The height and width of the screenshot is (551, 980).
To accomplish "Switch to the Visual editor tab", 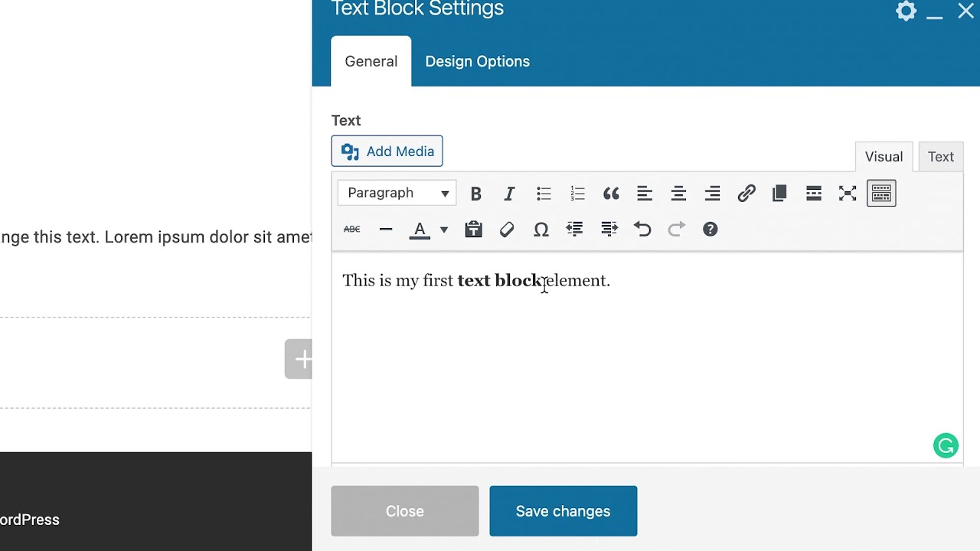I will click(x=884, y=156).
